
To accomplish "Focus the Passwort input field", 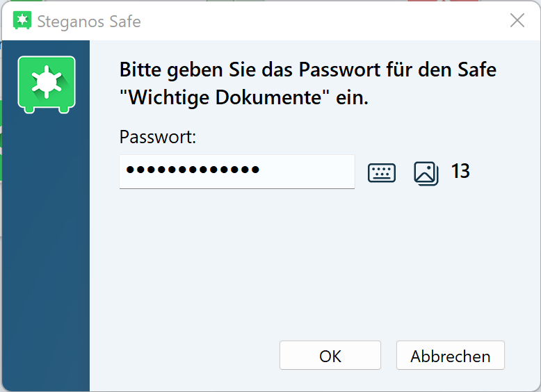I will (236, 171).
